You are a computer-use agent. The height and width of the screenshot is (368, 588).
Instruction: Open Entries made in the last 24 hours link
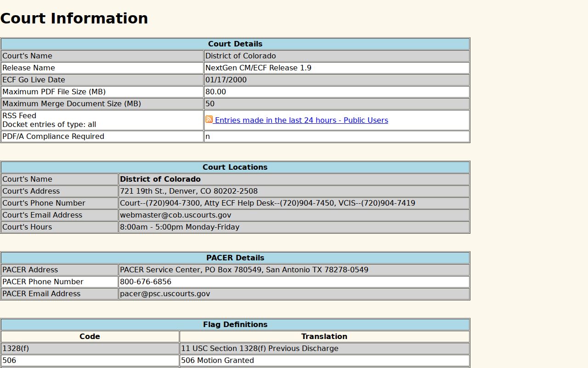[x=301, y=121]
